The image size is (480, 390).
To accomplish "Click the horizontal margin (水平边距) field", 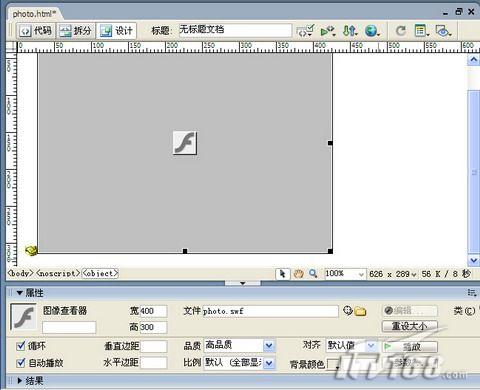I will point(153,363).
